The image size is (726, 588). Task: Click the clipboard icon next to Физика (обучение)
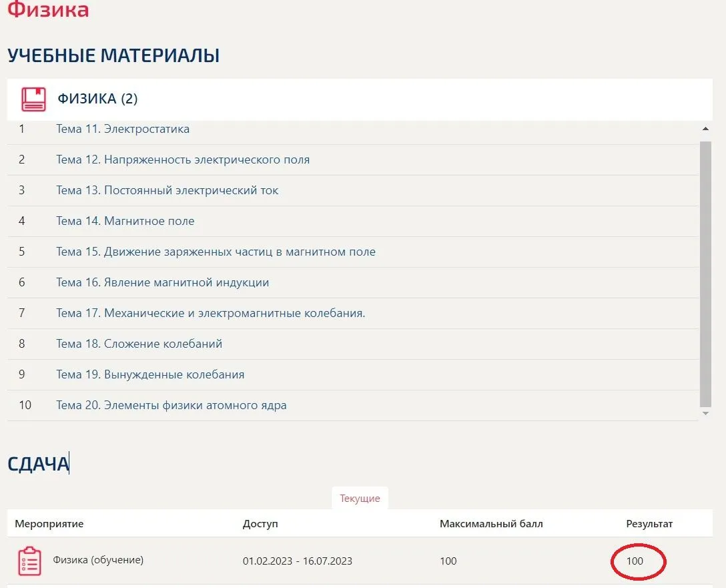[x=29, y=561]
